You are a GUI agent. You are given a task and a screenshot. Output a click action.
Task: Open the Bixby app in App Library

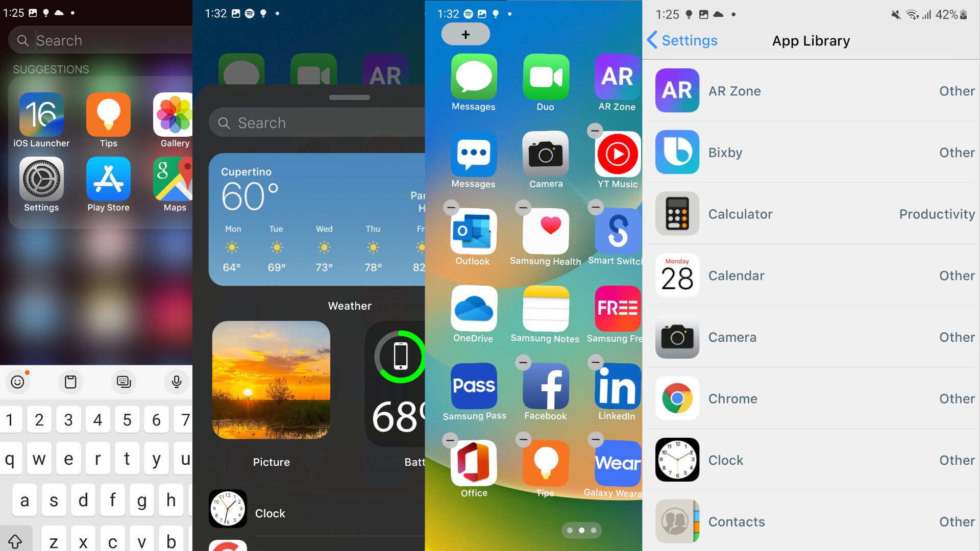point(676,152)
